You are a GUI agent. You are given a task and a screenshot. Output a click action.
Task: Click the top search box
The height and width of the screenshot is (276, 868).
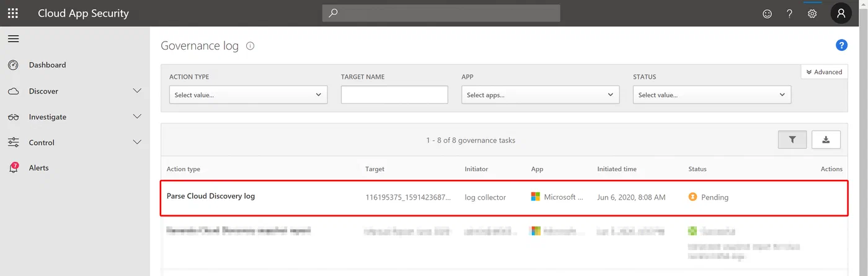(441, 13)
